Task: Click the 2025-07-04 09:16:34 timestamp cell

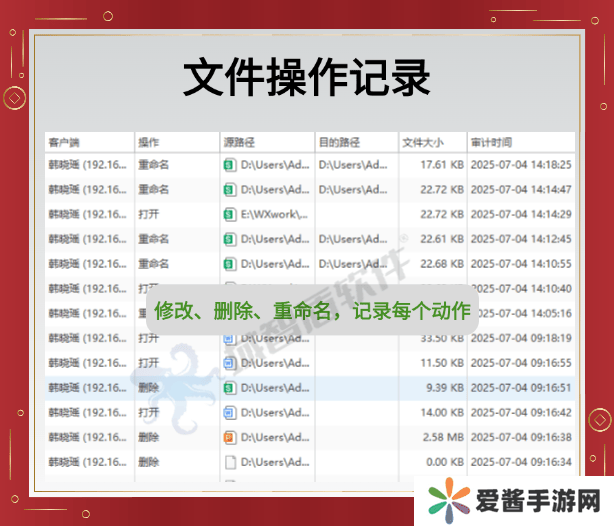Action: pos(520,462)
